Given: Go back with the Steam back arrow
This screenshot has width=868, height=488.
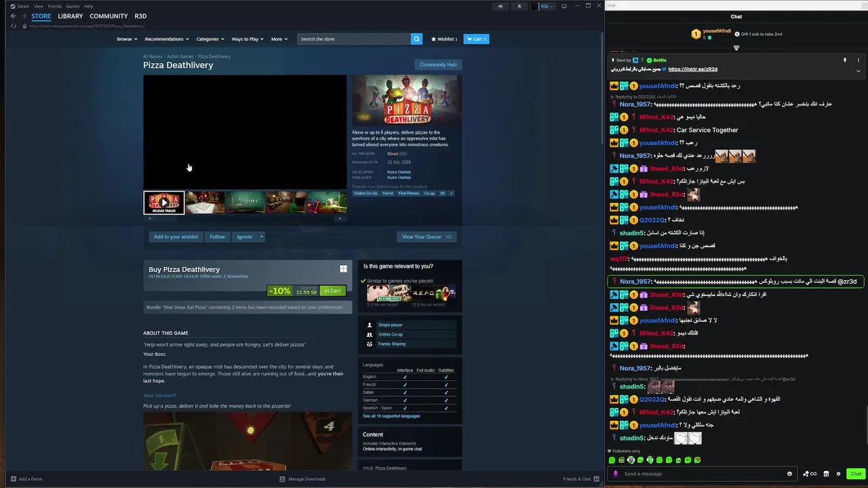Looking at the screenshot, I should pyautogui.click(x=13, y=16).
